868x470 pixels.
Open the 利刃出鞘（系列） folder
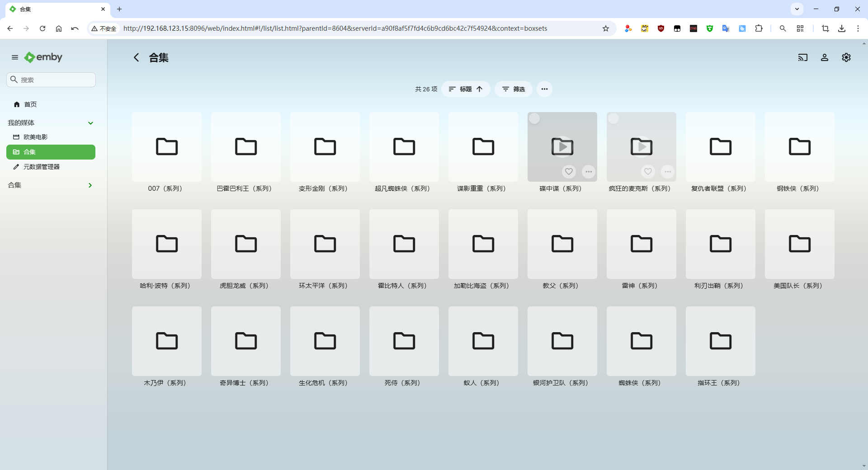click(x=721, y=244)
